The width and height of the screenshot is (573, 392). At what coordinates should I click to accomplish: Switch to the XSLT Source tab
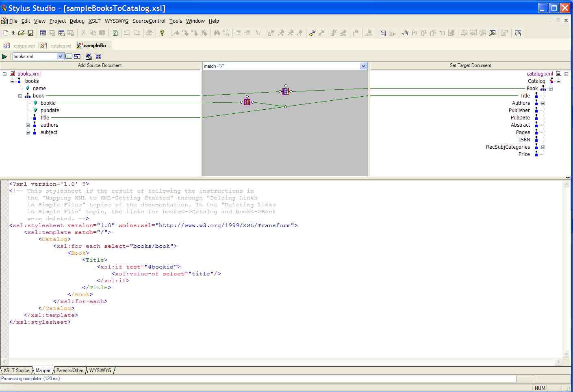[17, 370]
